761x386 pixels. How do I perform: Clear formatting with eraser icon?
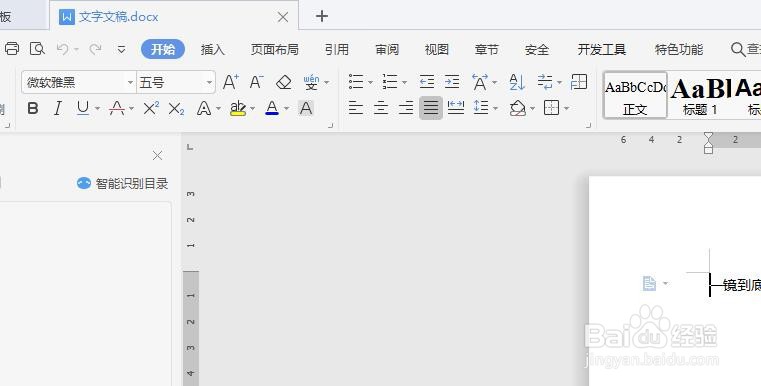283,82
